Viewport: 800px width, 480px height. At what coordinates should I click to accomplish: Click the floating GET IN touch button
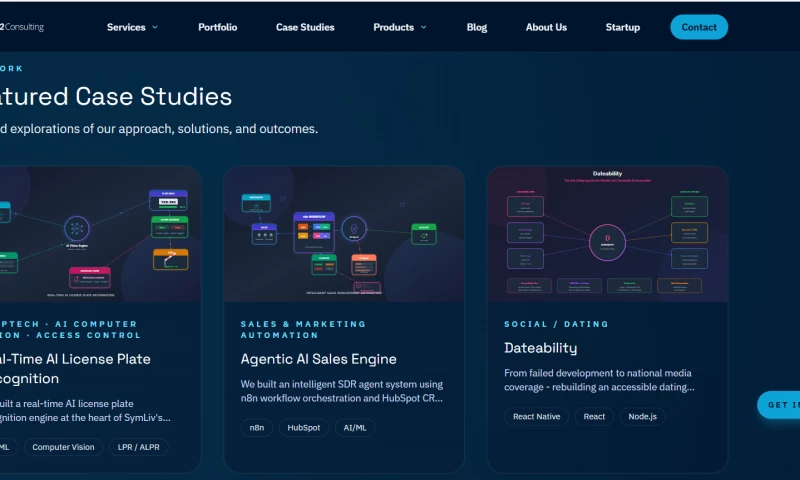tap(779, 405)
